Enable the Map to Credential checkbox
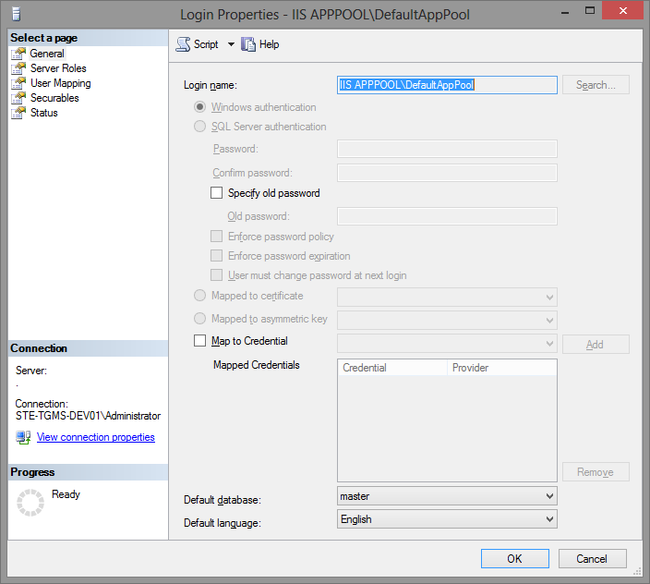The image size is (650, 584). 200,341
